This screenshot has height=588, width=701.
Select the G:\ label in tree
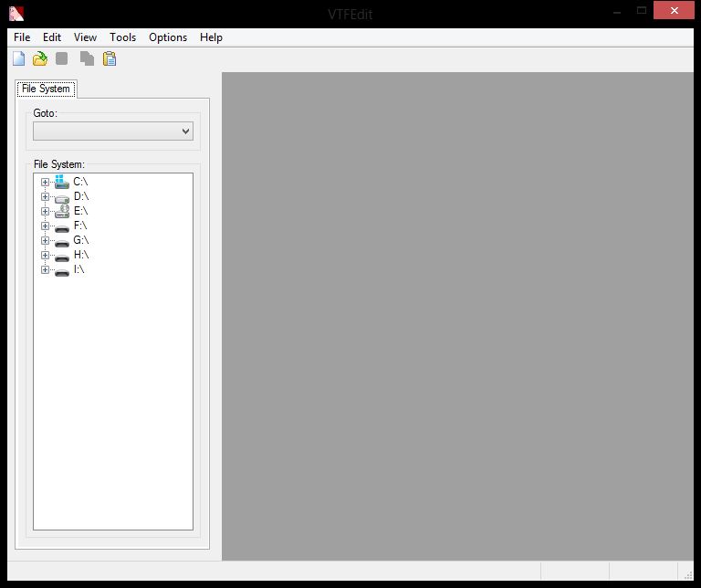[x=81, y=240]
